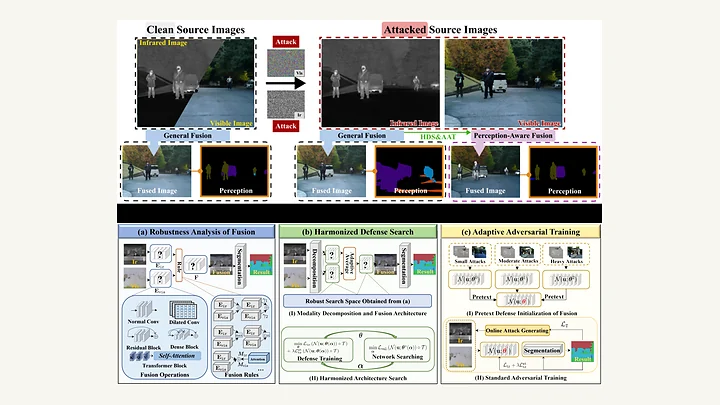
Task: Click the green "HDS&AAT" text
Action: tap(438, 137)
